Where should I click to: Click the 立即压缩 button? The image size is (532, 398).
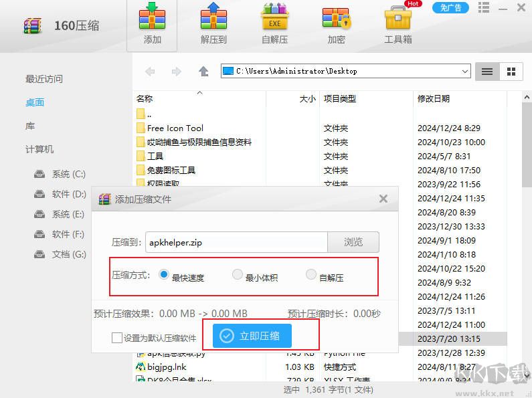[252, 336]
